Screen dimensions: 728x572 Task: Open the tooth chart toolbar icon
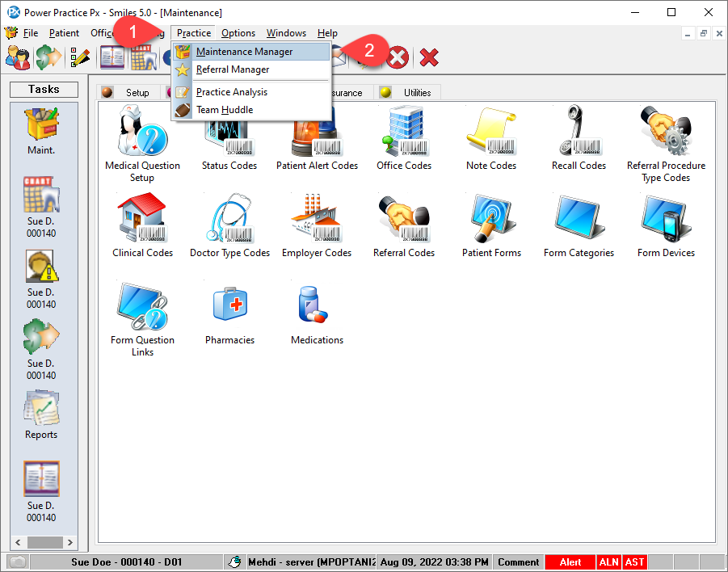[144, 58]
